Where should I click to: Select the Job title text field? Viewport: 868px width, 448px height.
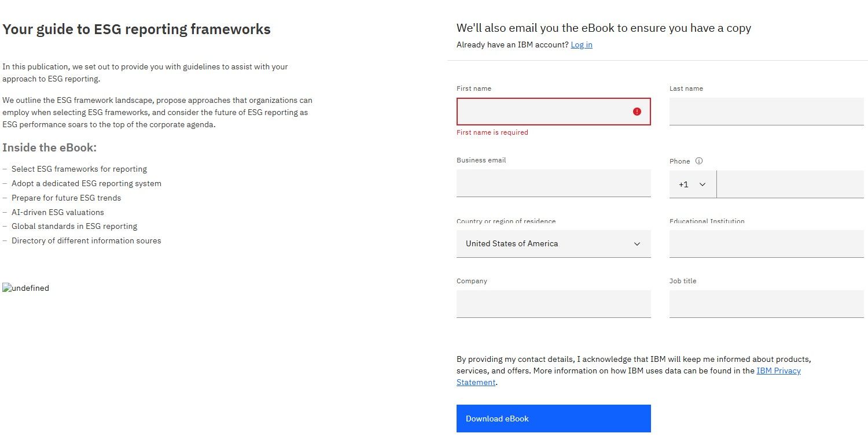pyautogui.click(x=766, y=304)
